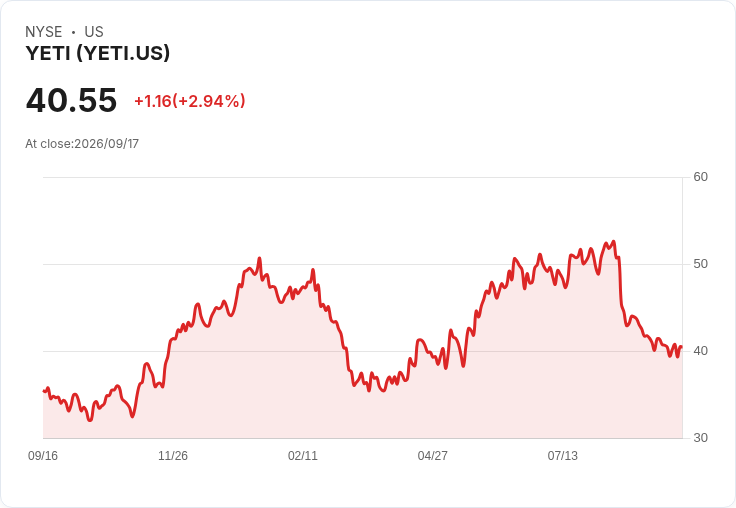Click the 30 label on price axis
736x508 pixels.
click(x=700, y=438)
